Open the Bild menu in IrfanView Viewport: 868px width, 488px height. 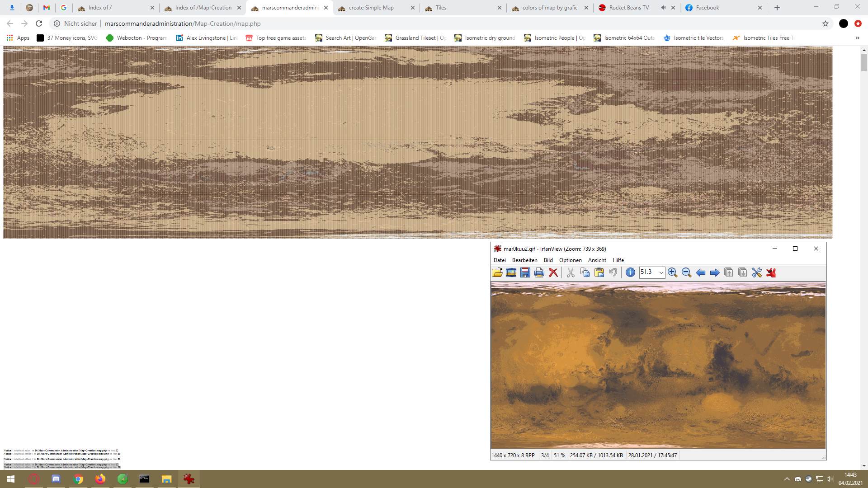548,260
